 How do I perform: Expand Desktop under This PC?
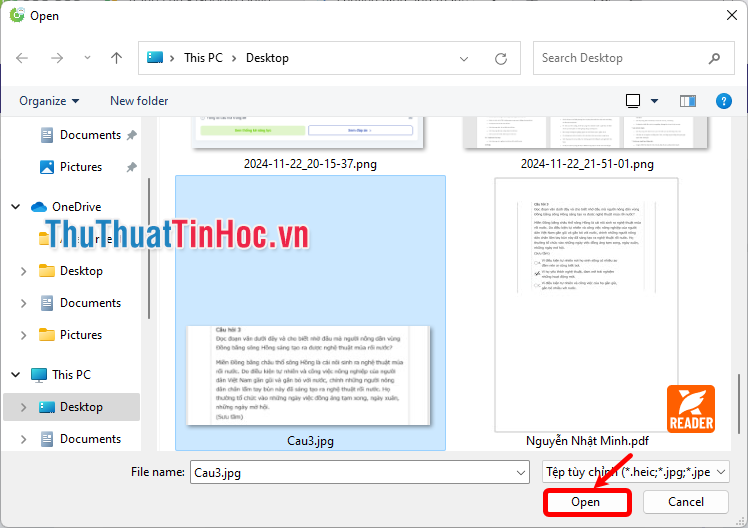23,407
